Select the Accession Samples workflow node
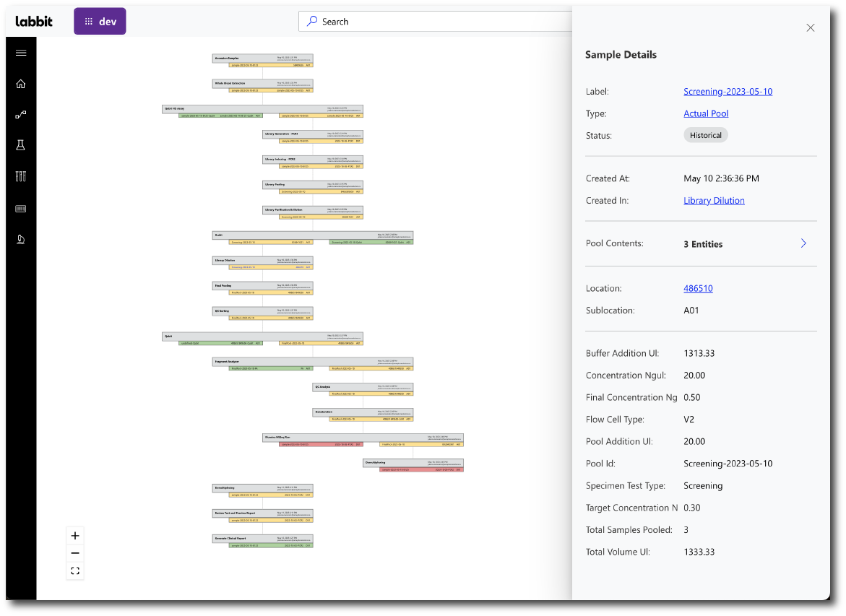The height and width of the screenshot is (616, 846). (x=262, y=58)
